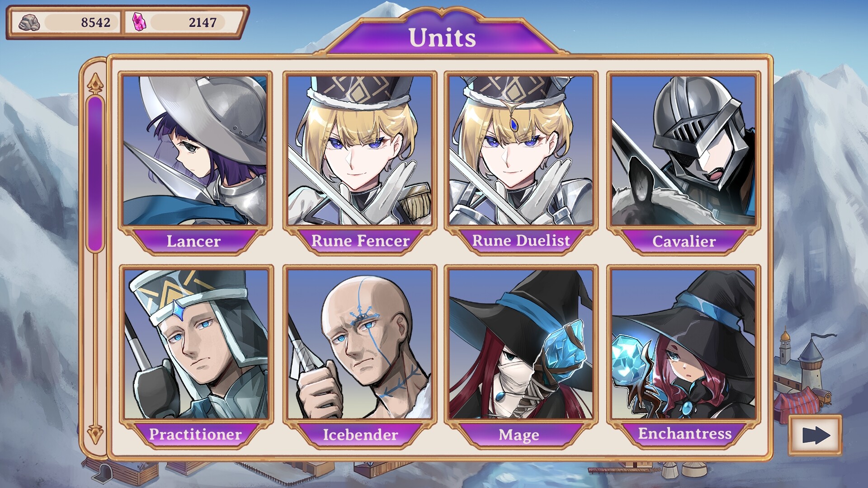
Task: Click the scrollbar up arrow
Action: [x=95, y=84]
